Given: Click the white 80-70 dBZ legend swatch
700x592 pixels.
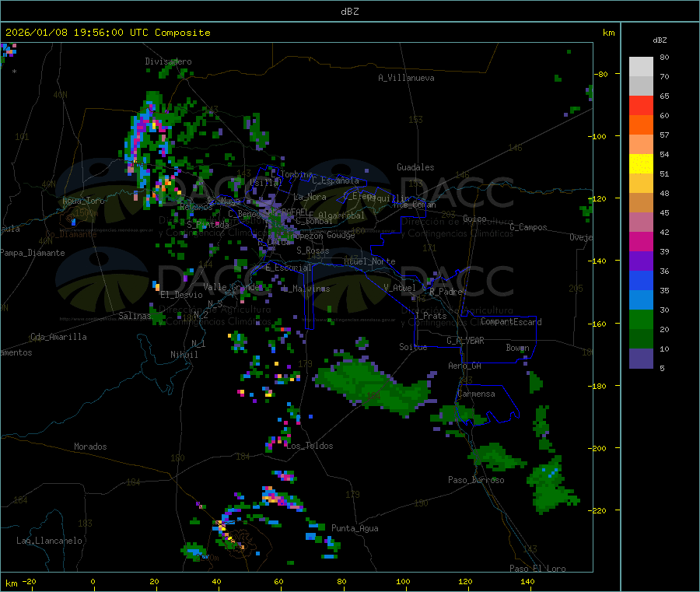Looking at the screenshot, I should point(641,67).
